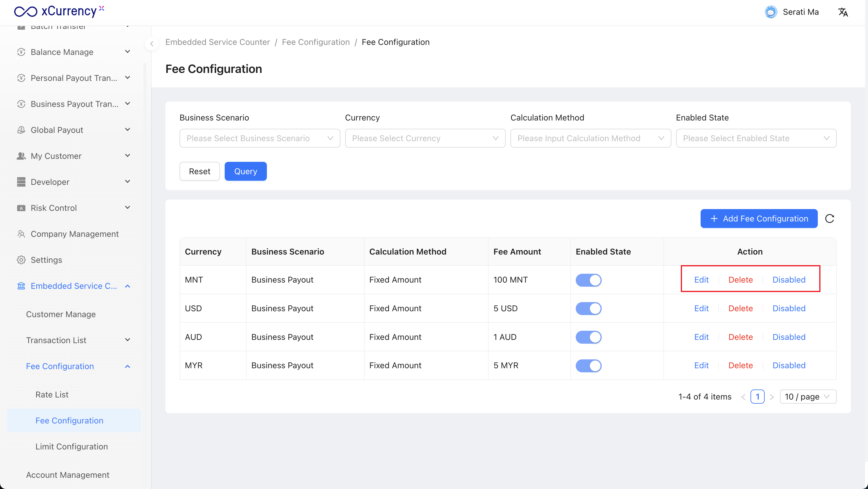This screenshot has height=489, width=868.
Task: Click the language translate icon
Action: pyautogui.click(x=843, y=12)
